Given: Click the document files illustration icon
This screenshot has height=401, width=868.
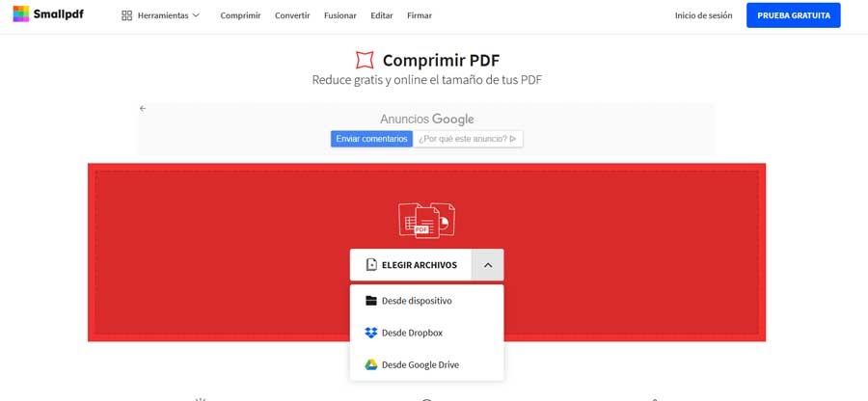Looking at the screenshot, I should pyautogui.click(x=427, y=220).
